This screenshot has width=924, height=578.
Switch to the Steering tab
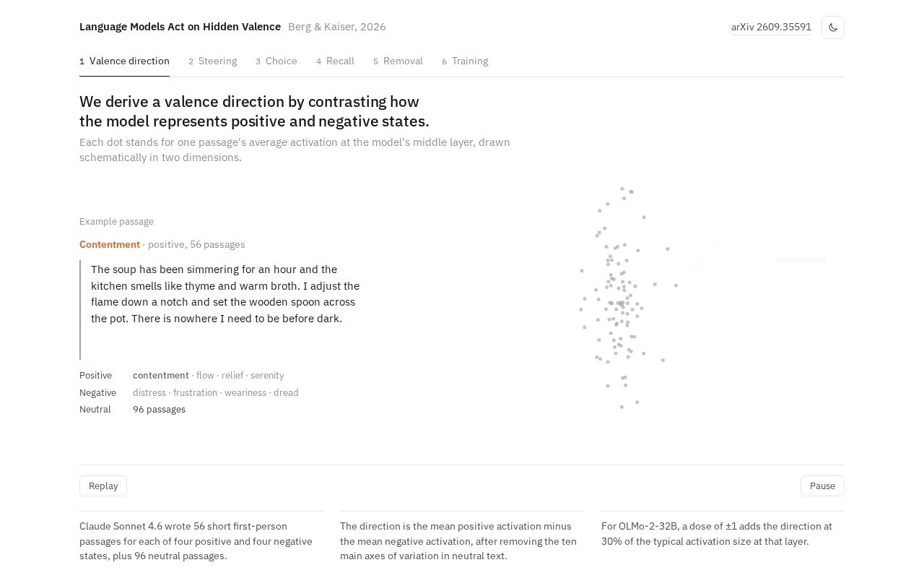tap(212, 61)
